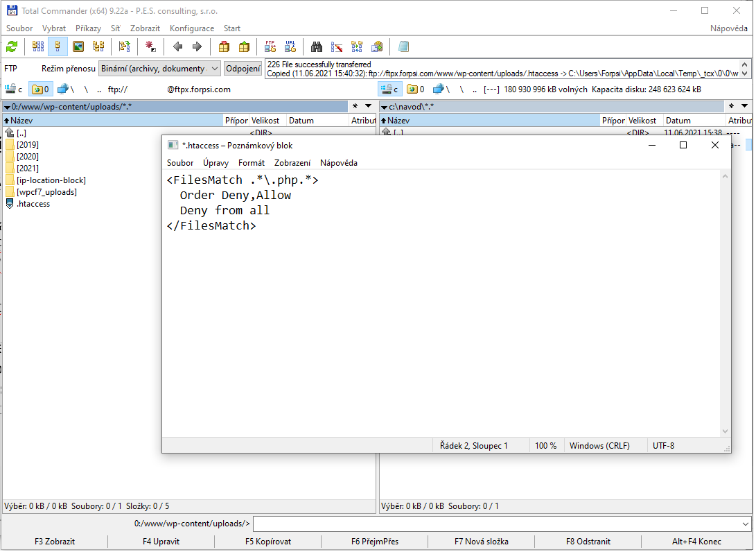Click synchronize directories icon
Image resolution: width=756 pixels, height=552 pixels.
point(357,46)
